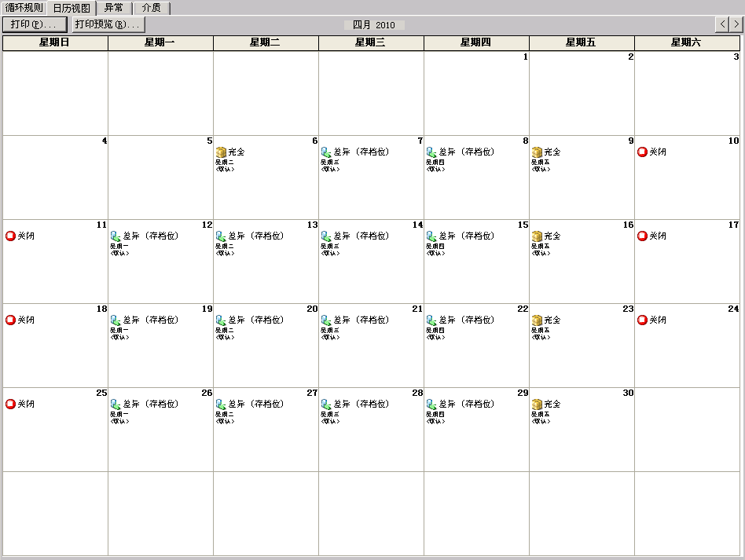Click the differential backup icon on April 14
745x560 pixels.
[x=326, y=236]
